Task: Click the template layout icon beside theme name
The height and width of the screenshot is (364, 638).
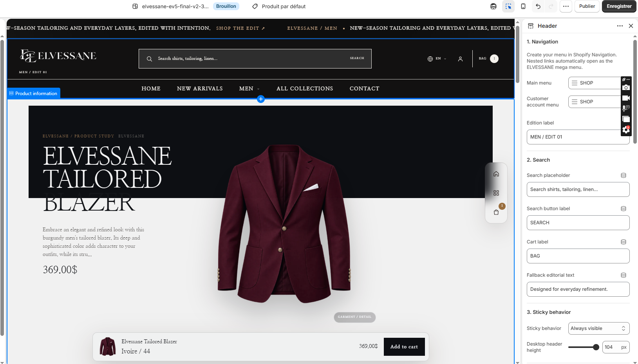Action: 135,6
